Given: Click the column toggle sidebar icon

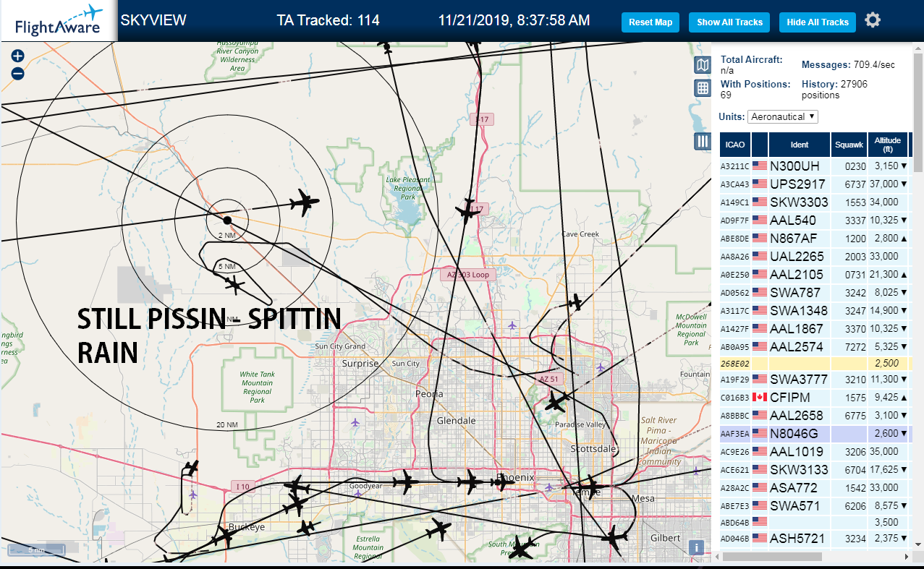Looking at the screenshot, I should coord(702,141).
